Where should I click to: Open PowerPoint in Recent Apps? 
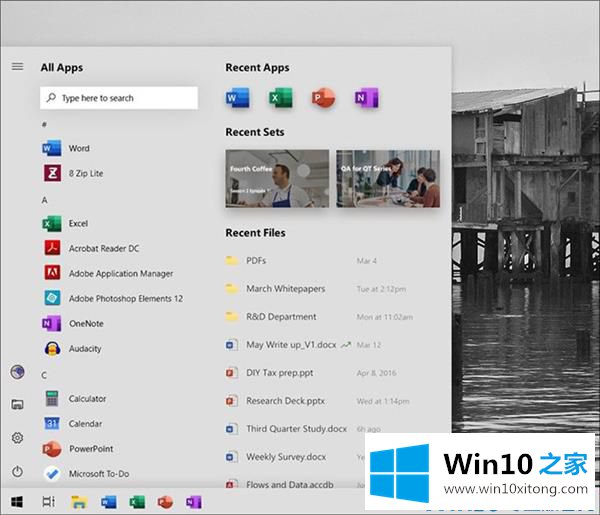pos(324,98)
